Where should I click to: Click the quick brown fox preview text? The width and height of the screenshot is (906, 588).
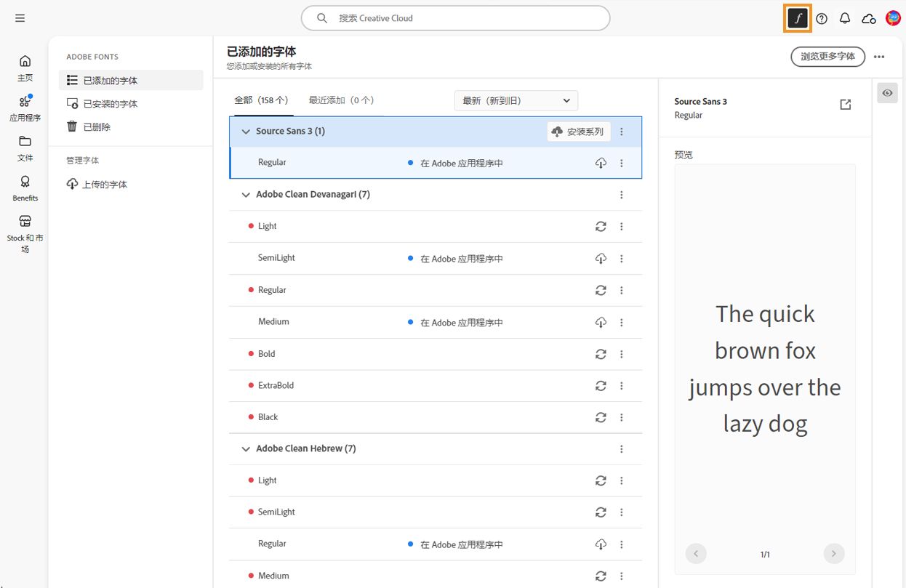point(765,369)
